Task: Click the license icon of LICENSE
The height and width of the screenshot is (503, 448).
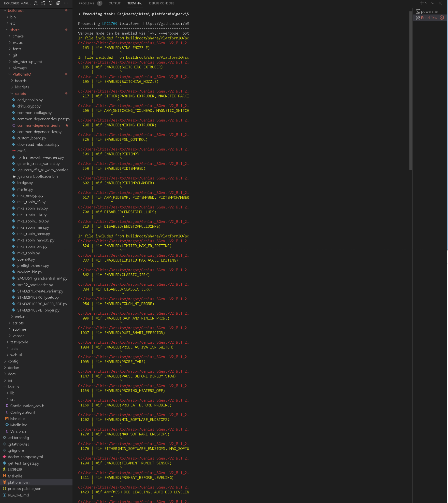Action: 4,470
